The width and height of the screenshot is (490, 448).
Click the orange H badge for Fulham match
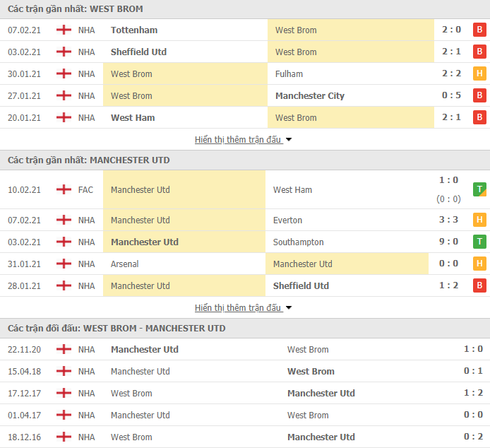(479, 73)
